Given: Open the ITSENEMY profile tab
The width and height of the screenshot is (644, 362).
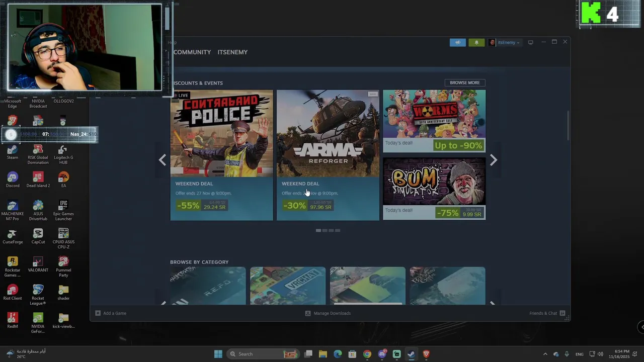Looking at the screenshot, I should coord(232,52).
